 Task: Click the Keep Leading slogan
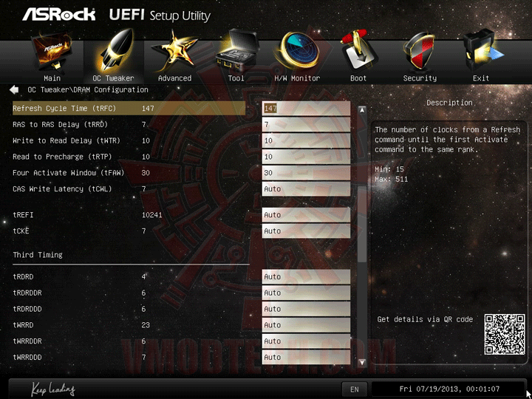[53, 389]
